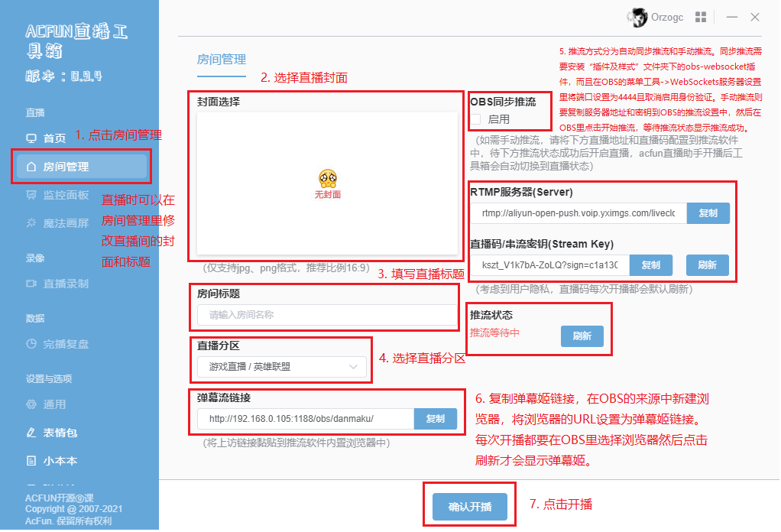Click the 封面选择 label
This screenshot has width=781, height=532.
point(219,102)
